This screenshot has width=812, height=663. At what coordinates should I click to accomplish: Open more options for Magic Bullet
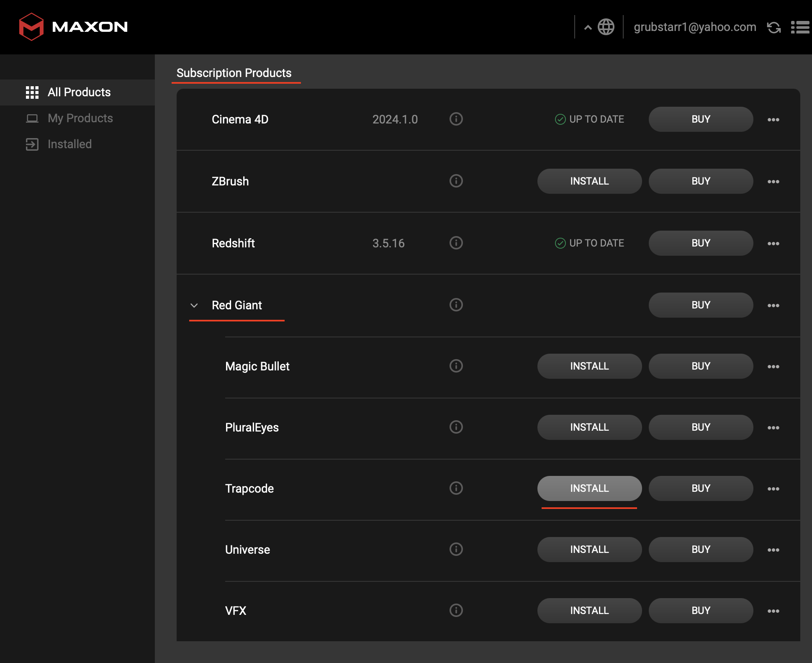pyautogui.click(x=773, y=367)
